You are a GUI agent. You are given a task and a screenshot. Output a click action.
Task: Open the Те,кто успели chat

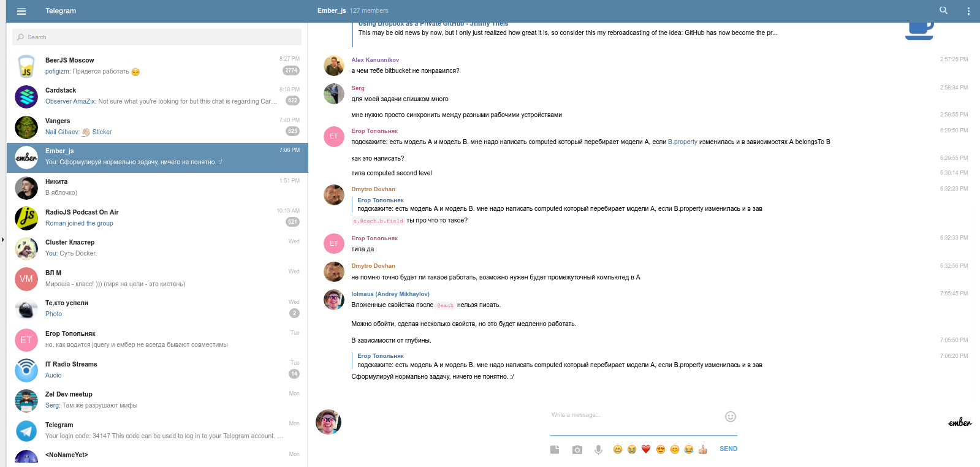click(x=157, y=309)
